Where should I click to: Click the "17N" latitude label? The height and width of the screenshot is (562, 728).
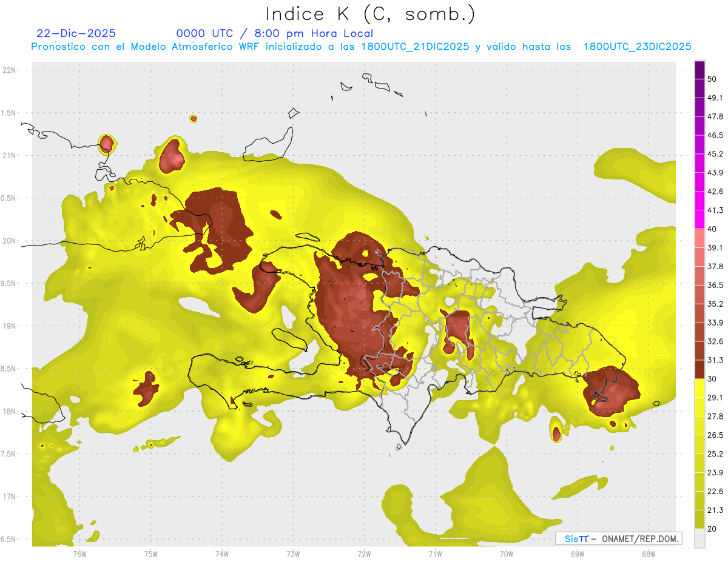coord(10,497)
